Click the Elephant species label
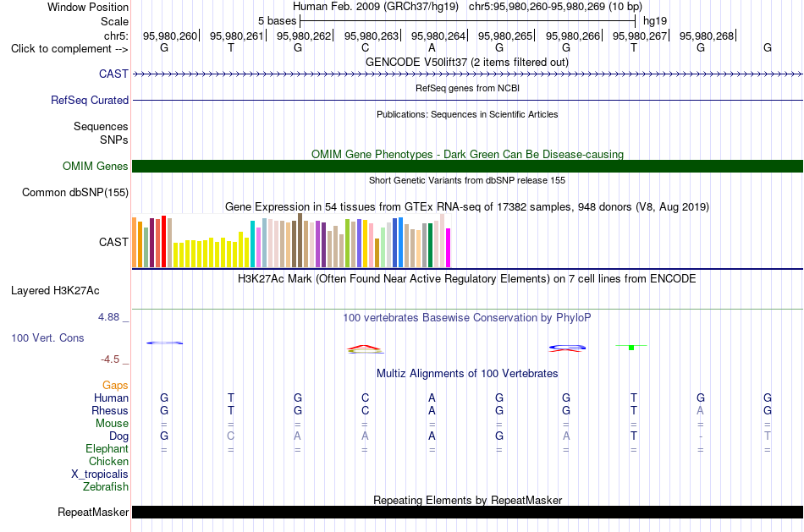 pos(107,448)
